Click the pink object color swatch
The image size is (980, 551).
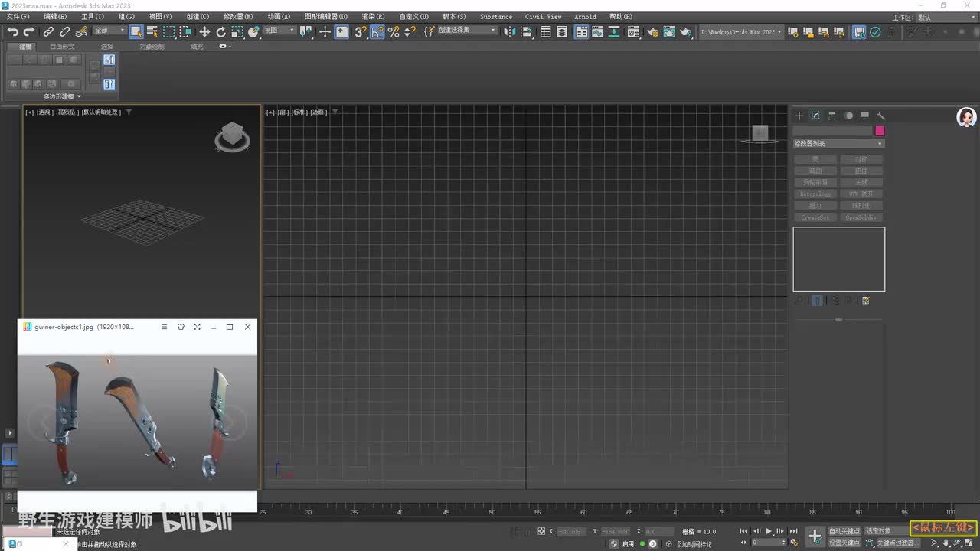click(880, 131)
